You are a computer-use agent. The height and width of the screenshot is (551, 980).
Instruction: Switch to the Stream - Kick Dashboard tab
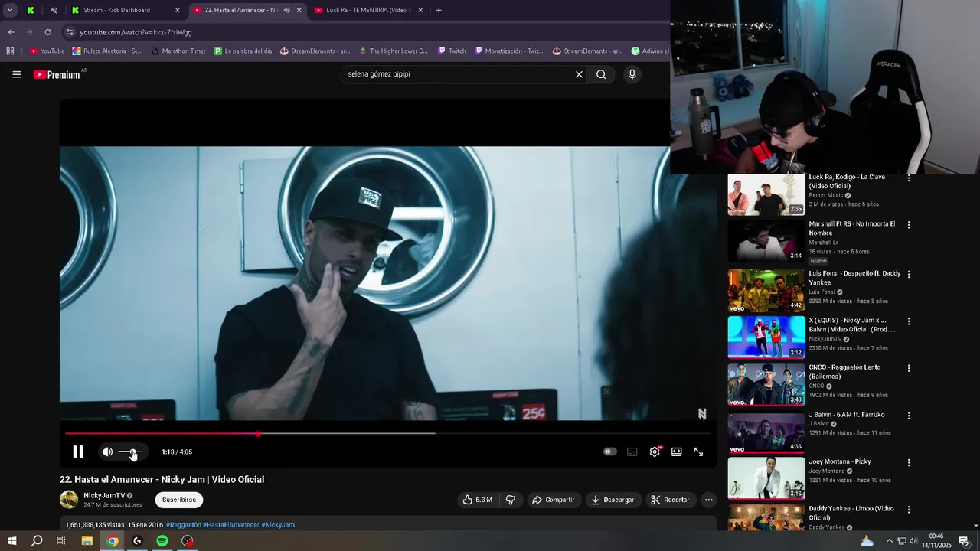(125, 10)
